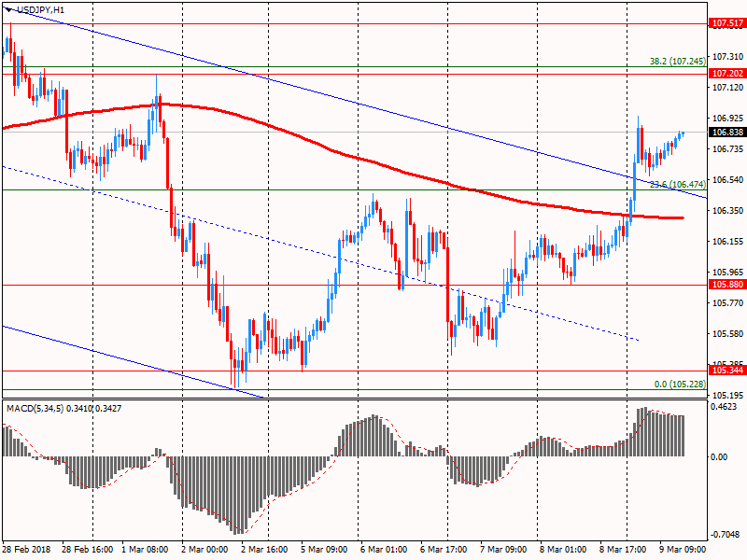Viewport: 747px width, 560px height.
Task: Click the 105.965 price axis value
Action: tap(727, 273)
